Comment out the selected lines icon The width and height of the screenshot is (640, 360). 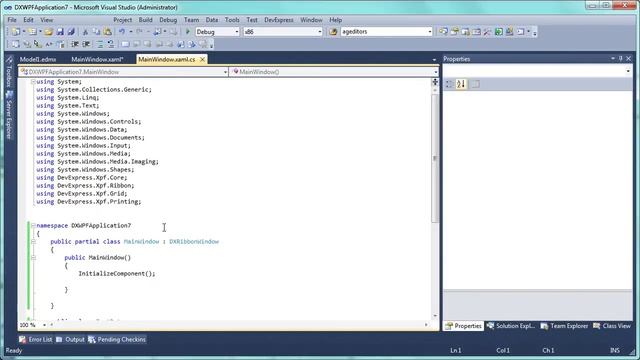(x=100, y=44)
